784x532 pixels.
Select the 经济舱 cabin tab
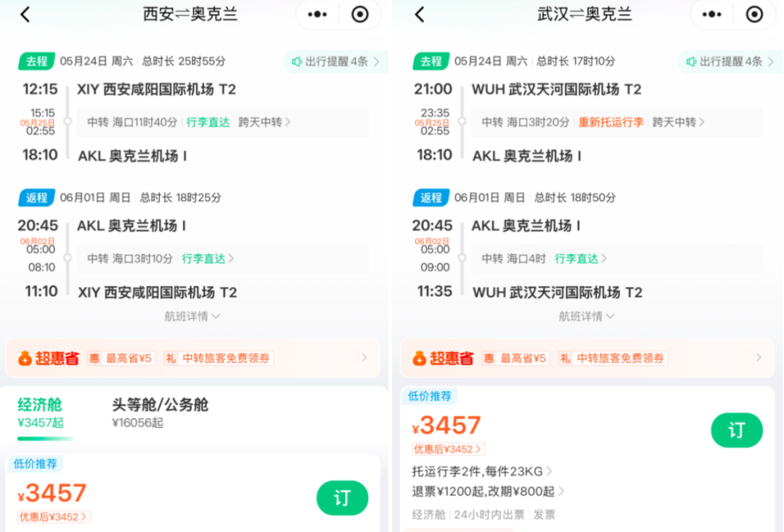coord(40,412)
